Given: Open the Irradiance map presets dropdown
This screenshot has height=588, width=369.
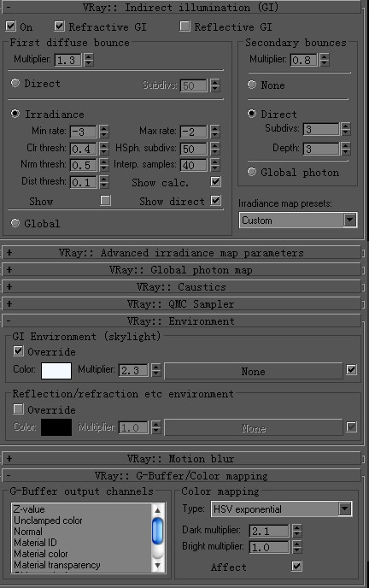Looking at the screenshot, I should click(298, 220).
